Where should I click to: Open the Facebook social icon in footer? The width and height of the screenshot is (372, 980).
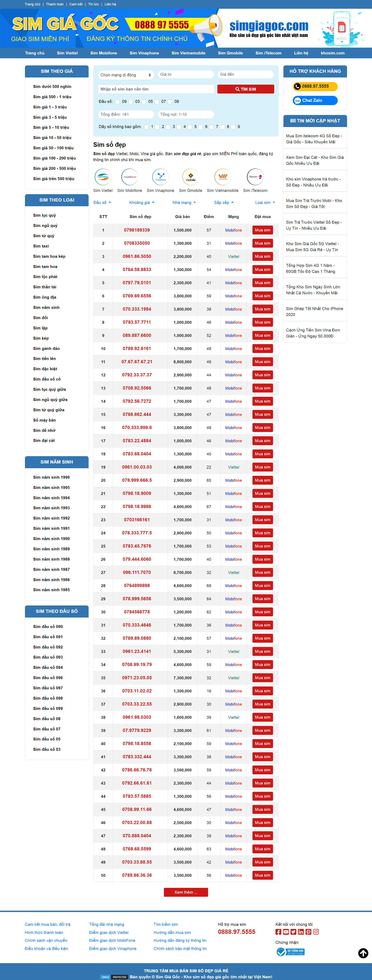(x=278, y=932)
